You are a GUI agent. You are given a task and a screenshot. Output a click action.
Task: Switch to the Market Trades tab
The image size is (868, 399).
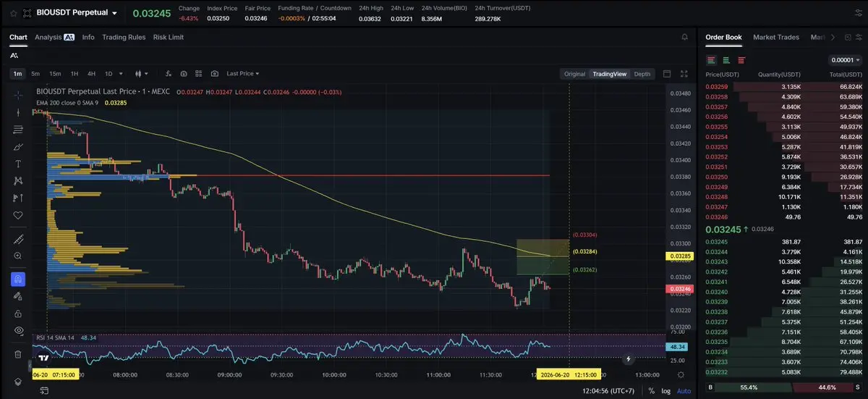pyautogui.click(x=776, y=37)
